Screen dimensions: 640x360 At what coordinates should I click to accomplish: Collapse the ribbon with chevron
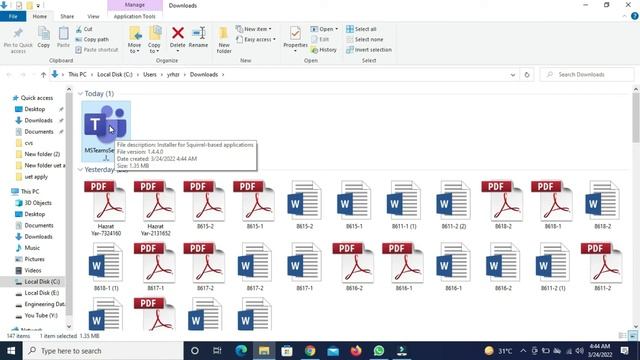click(x=624, y=16)
